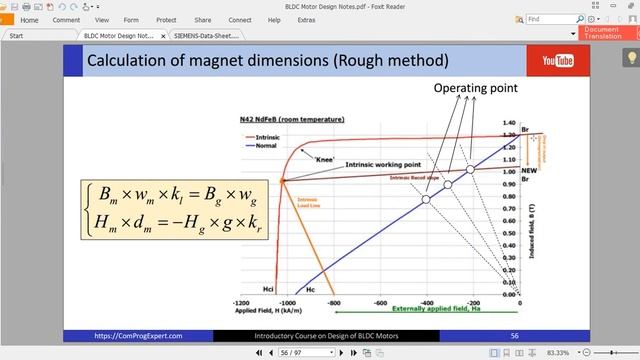Select continuous facing view mode
The width and height of the screenshot is (640, 360).
[532, 353]
